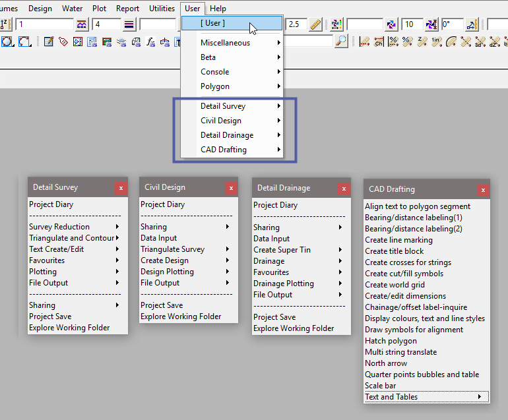This screenshot has height=420, width=508.
Task: Click the input field containing 10
Action: [412, 25]
